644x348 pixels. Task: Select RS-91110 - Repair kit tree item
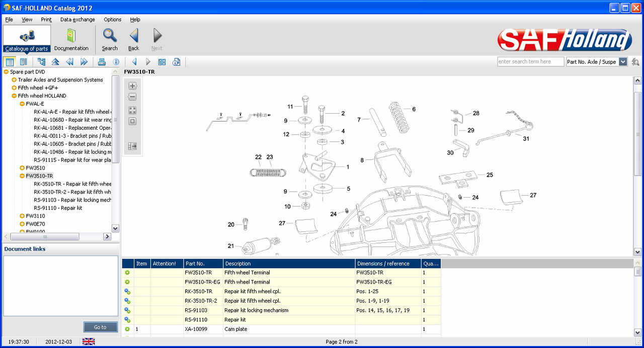tap(58, 208)
